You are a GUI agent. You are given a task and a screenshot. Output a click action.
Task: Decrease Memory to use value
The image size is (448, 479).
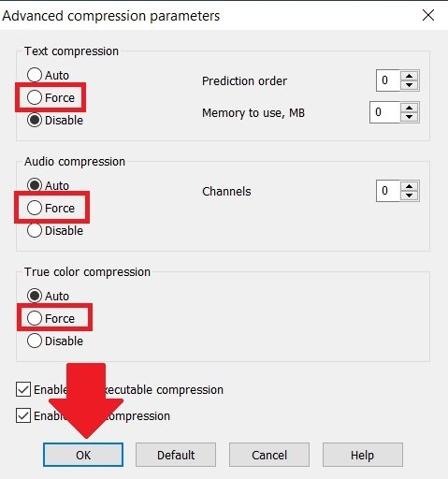point(409,117)
